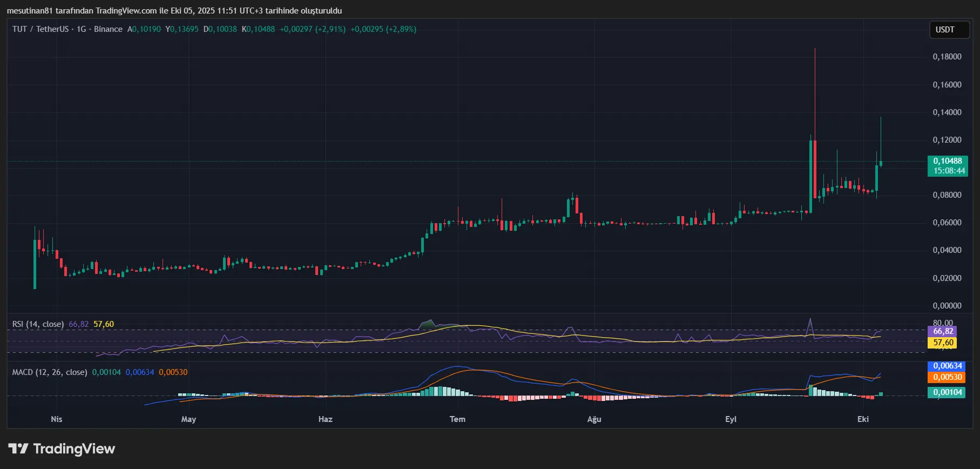980x469 pixels.
Task: Click the blue MACD value badge 0,00634
Action: (x=947, y=366)
